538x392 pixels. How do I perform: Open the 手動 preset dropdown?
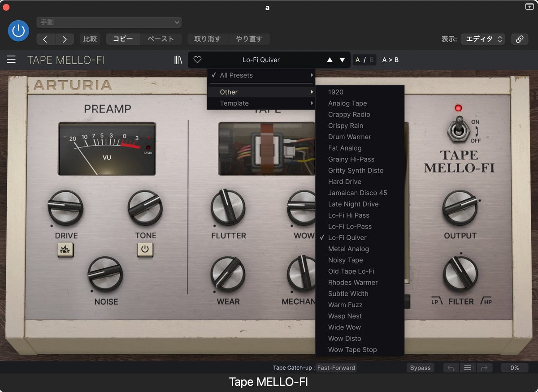tap(109, 22)
